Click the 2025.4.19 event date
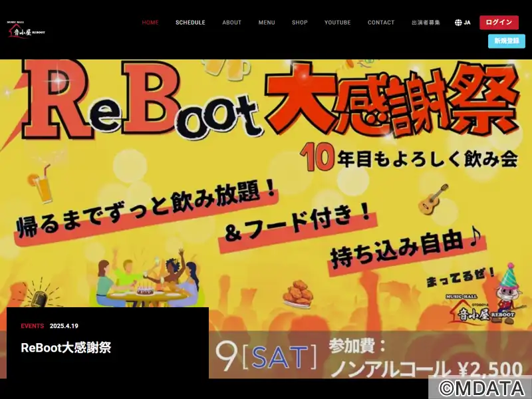The image size is (532, 399). [64, 326]
